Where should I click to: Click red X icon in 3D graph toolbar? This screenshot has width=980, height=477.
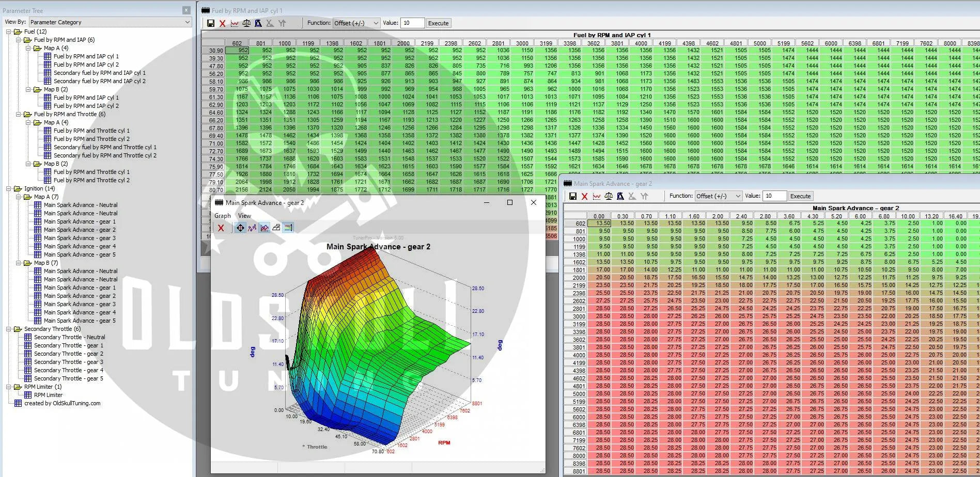(221, 228)
